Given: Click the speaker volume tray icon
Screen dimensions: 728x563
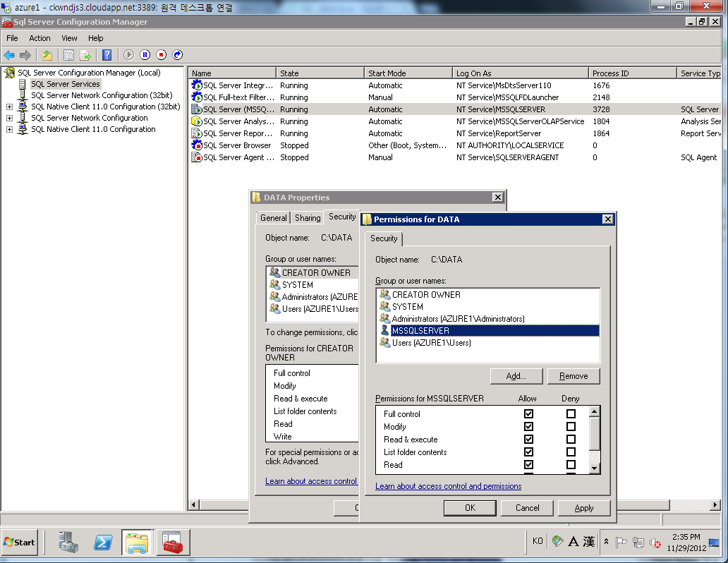Looking at the screenshot, I should [x=655, y=542].
